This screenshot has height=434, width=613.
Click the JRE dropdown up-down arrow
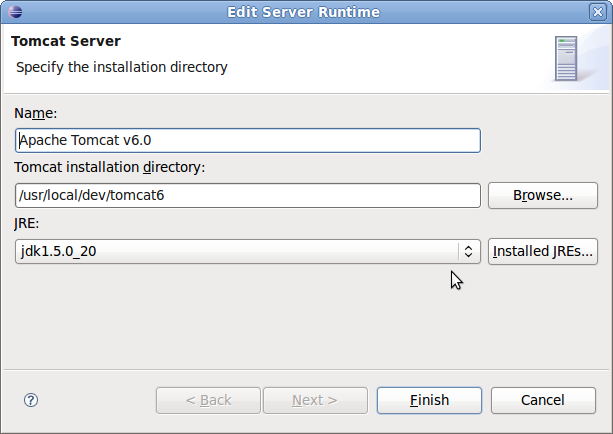coord(468,251)
